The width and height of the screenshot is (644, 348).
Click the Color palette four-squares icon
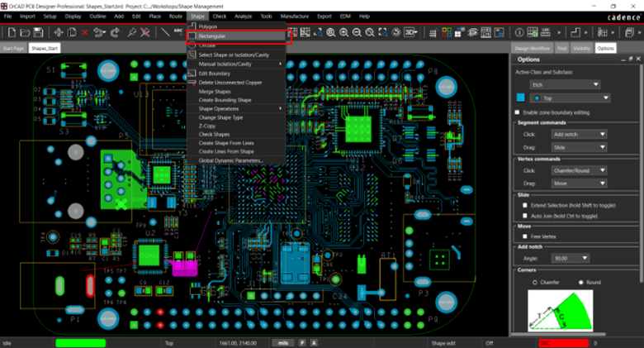tap(447, 32)
